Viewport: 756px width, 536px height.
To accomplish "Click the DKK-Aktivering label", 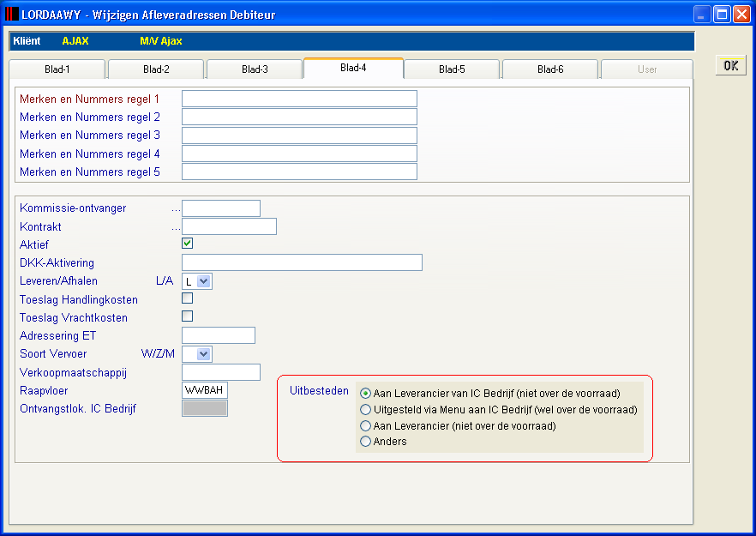I will [57, 263].
